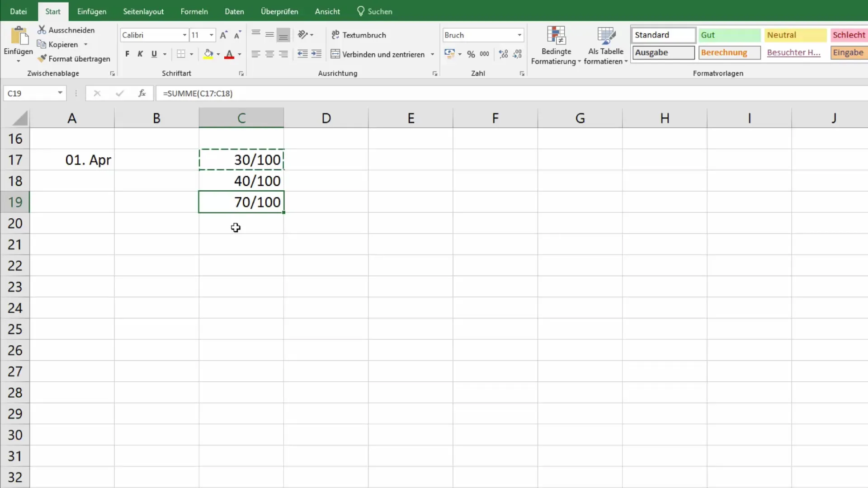Switch to the Daten tab

pyautogui.click(x=234, y=11)
